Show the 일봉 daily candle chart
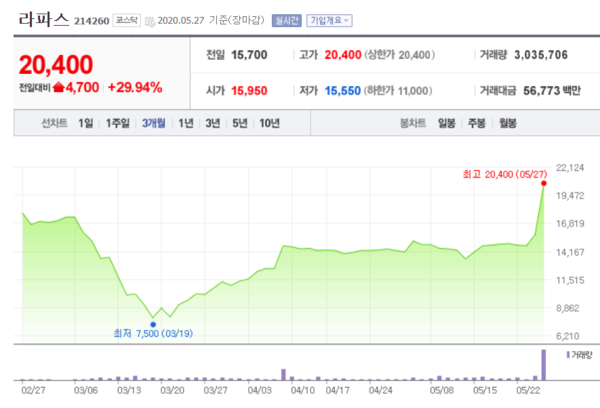 pyautogui.click(x=447, y=123)
